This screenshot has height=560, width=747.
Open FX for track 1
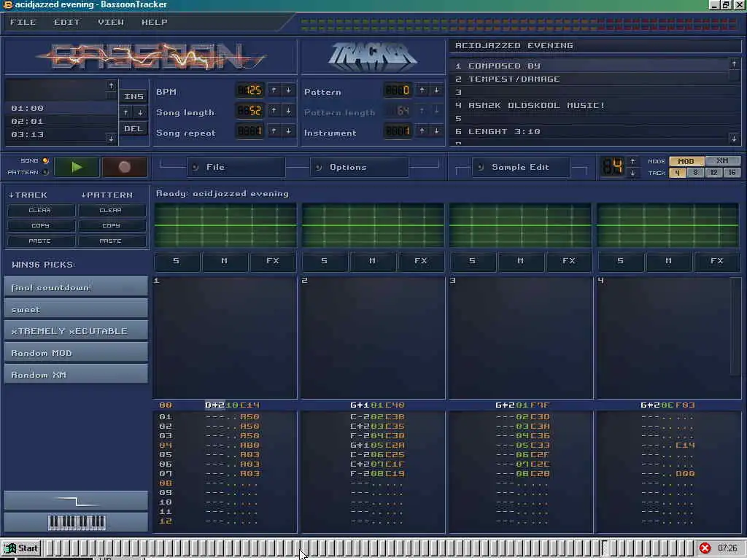point(273,262)
